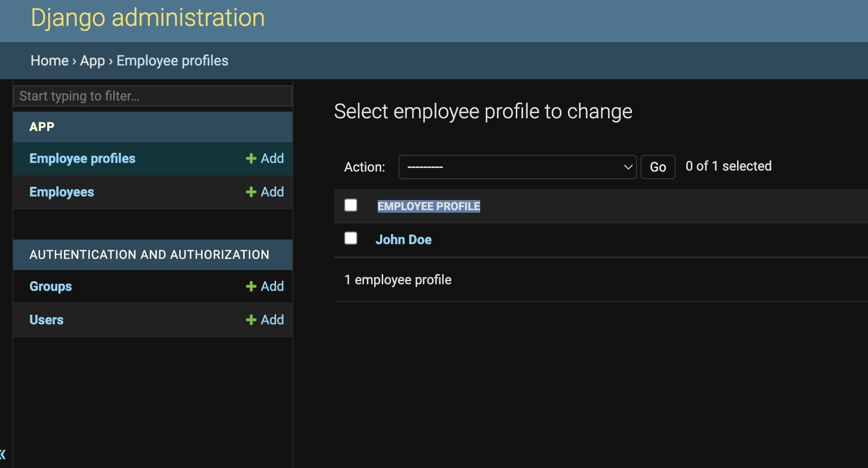Viewport: 868px width, 468px height.
Task: Select Users in the sidebar
Action: [x=46, y=319]
